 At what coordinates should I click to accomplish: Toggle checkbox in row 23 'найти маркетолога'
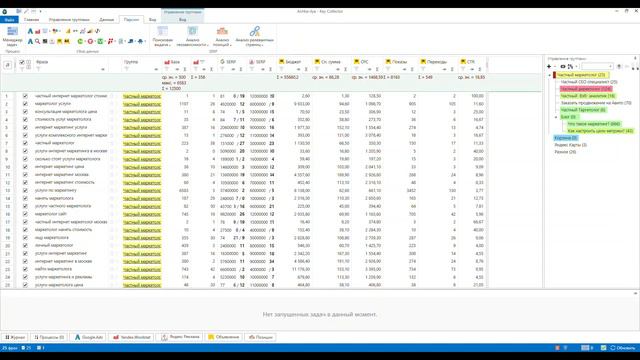click(25, 269)
